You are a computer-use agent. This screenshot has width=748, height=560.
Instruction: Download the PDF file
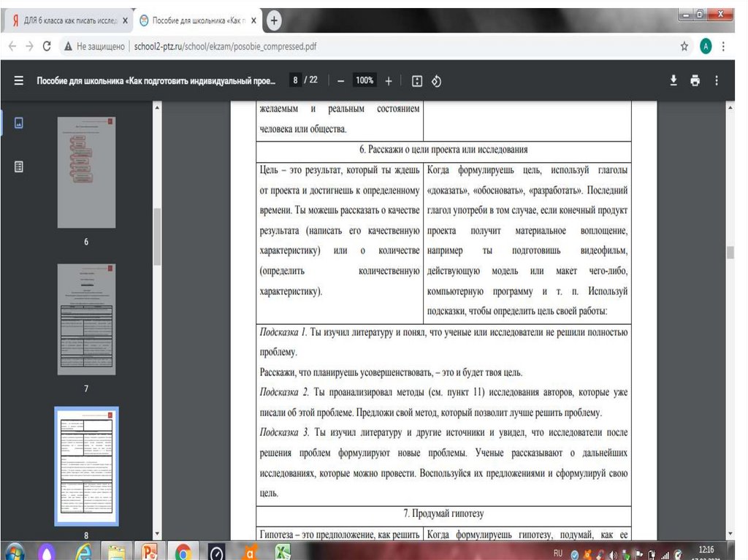[673, 81]
